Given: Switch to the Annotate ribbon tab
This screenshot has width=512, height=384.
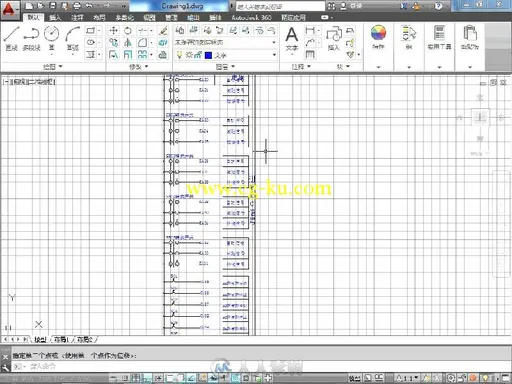Looking at the screenshot, I should [77, 18].
